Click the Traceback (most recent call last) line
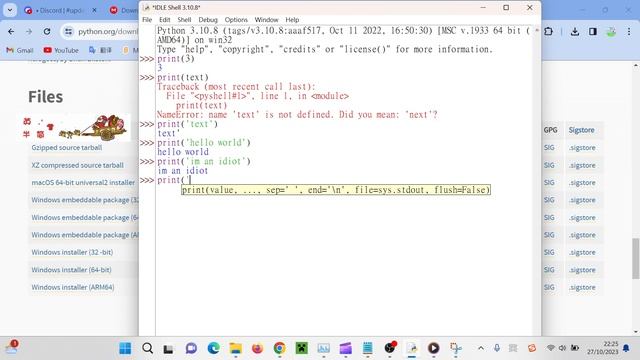Viewport: 640px width, 360px height. tap(236, 87)
